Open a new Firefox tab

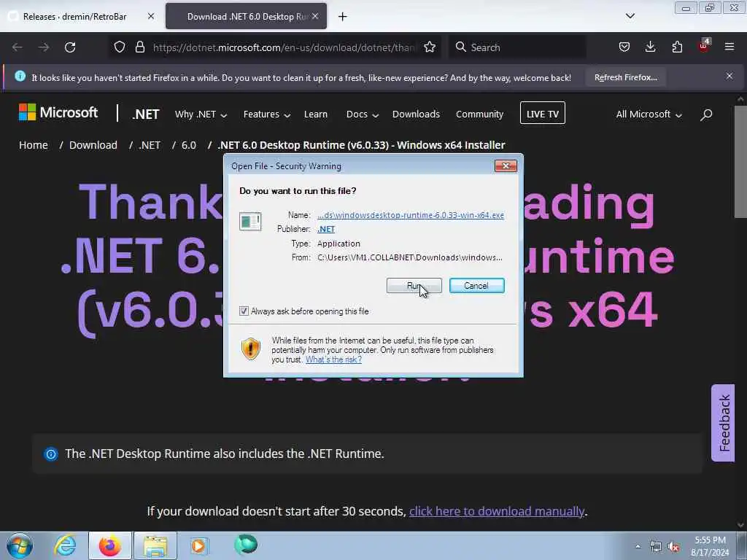343,17
